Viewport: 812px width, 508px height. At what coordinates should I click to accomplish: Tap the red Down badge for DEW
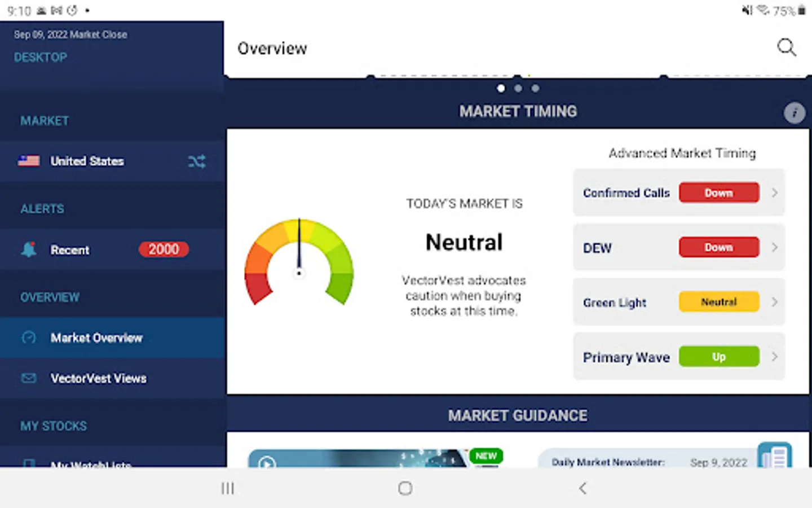[x=719, y=247]
